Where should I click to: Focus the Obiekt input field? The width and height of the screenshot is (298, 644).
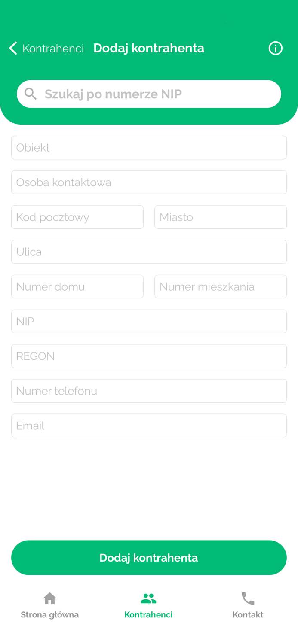(x=149, y=147)
